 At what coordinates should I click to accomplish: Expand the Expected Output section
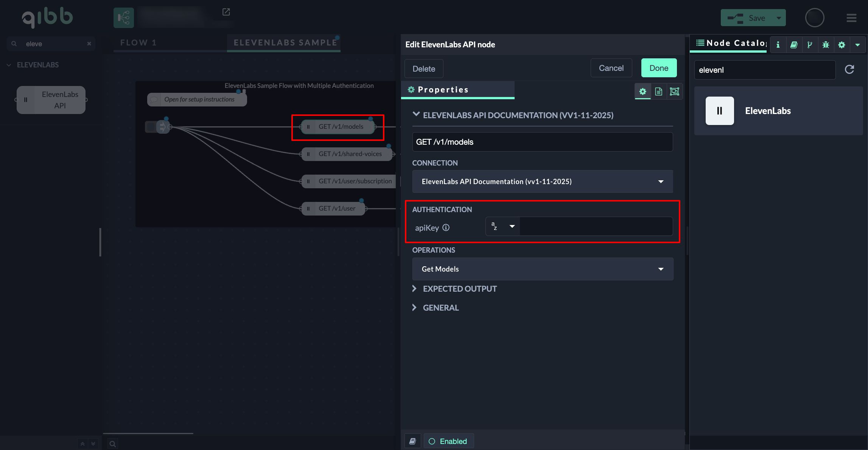[459, 289]
